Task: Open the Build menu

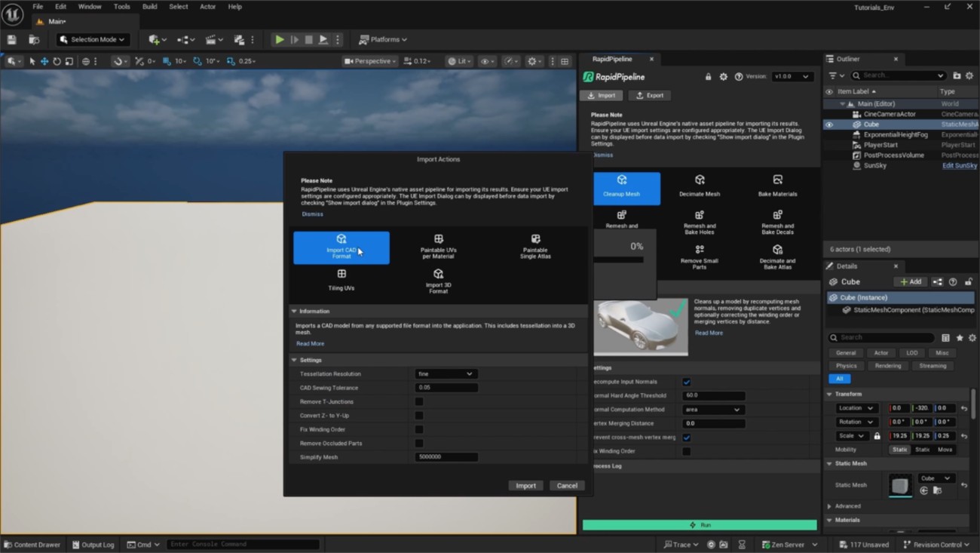Action: point(149,7)
